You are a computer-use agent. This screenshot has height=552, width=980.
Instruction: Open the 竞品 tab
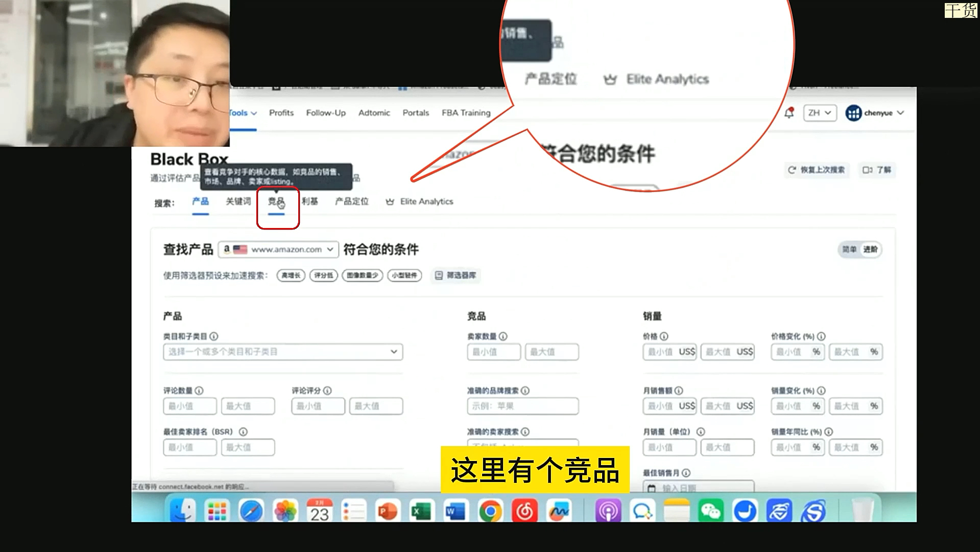tap(276, 202)
